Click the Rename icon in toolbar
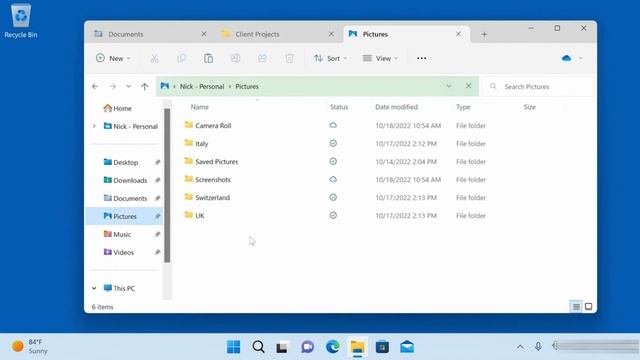640x360 pixels. pos(235,58)
